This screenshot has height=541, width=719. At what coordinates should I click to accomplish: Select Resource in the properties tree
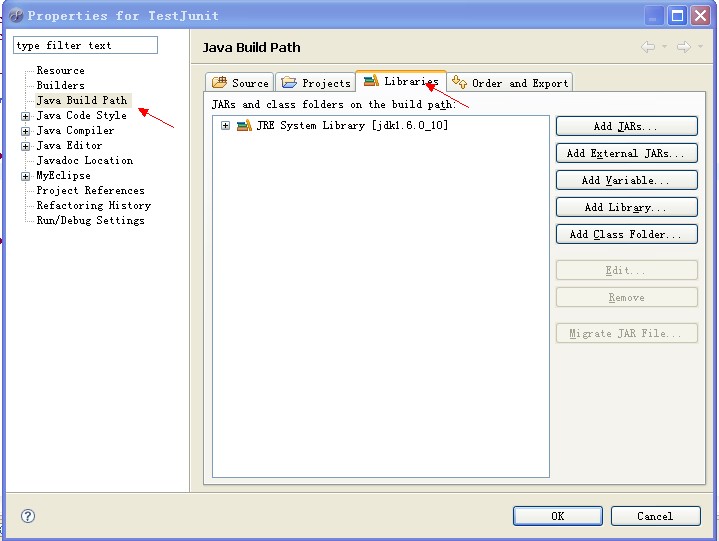[x=61, y=71]
